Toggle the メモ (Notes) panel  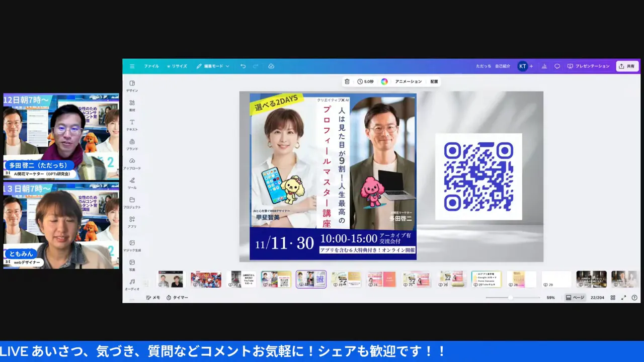[152, 297]
